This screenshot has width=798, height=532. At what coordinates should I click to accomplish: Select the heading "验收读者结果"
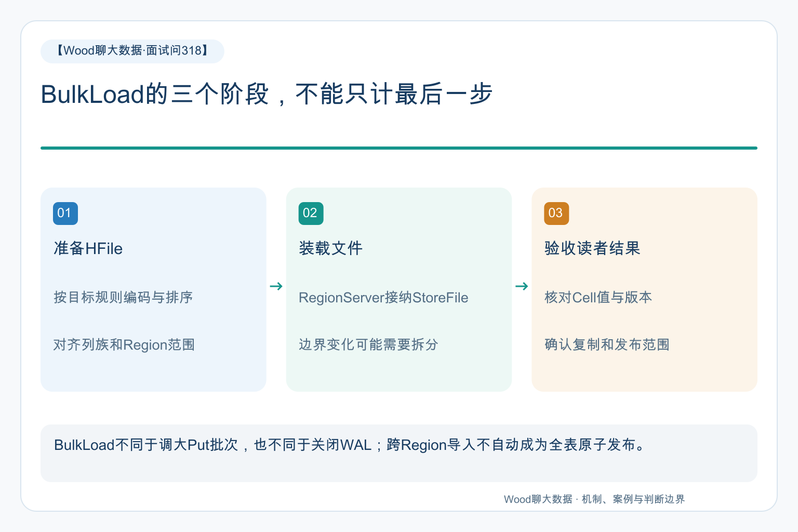click(592, 248)
